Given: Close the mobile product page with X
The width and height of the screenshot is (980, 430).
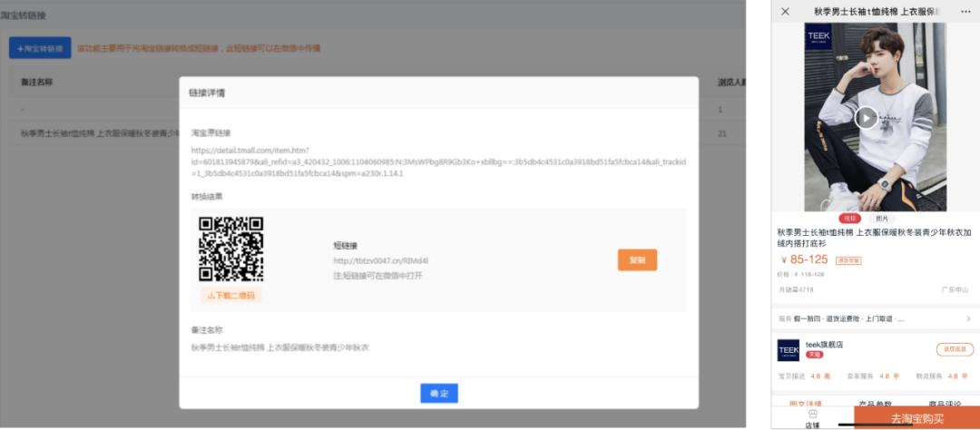Looking at the screenshot, I should coord(785,12).
